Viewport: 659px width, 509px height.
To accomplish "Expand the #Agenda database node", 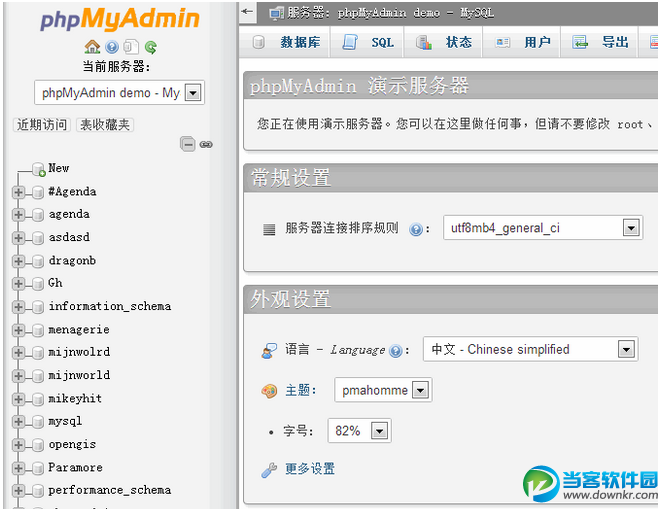I will 18,193.
